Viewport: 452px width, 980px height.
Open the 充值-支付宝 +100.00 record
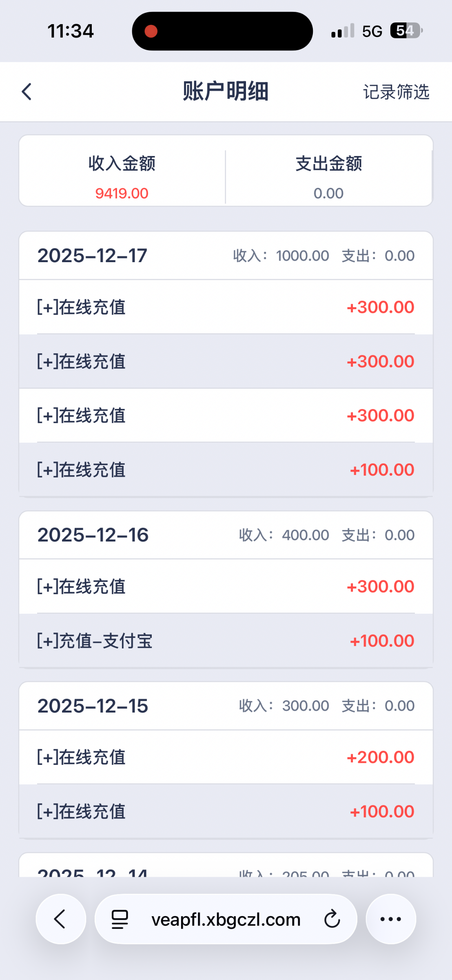click(226, 641)
